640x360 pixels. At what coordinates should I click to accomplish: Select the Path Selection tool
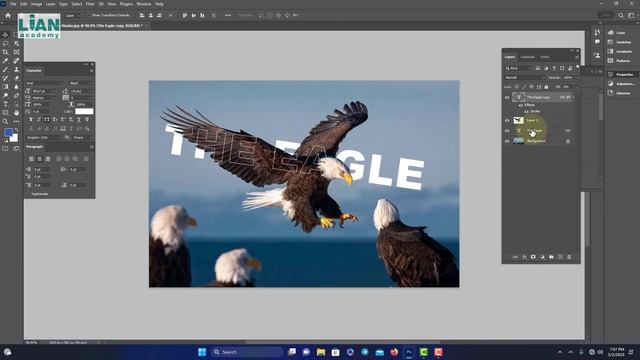[16, 104]
